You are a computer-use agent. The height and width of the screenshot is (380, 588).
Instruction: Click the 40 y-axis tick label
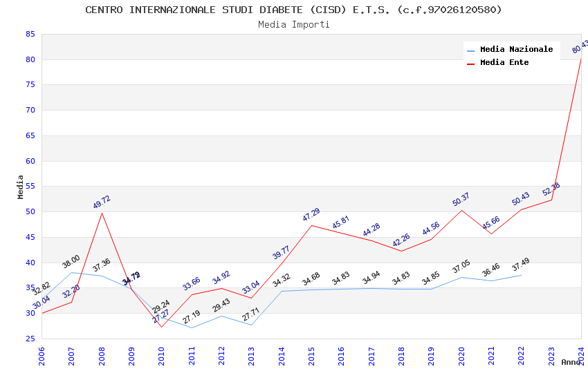point(30,263)
